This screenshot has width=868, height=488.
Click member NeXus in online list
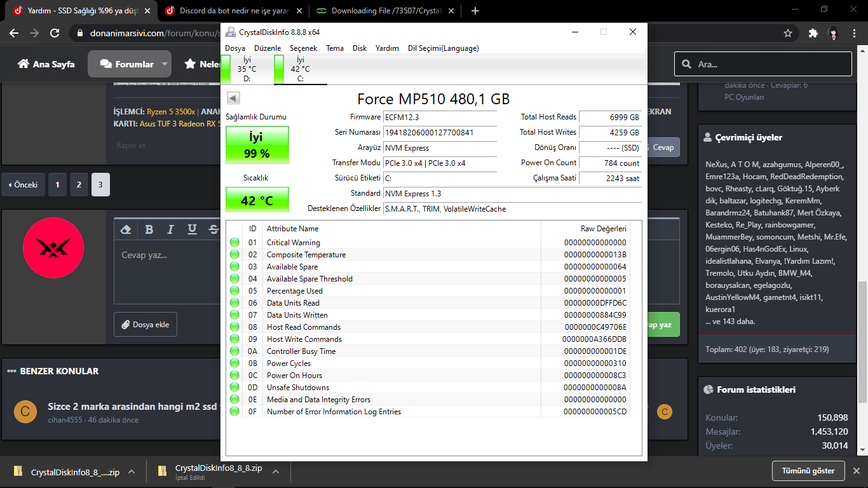tap(715, 164)
